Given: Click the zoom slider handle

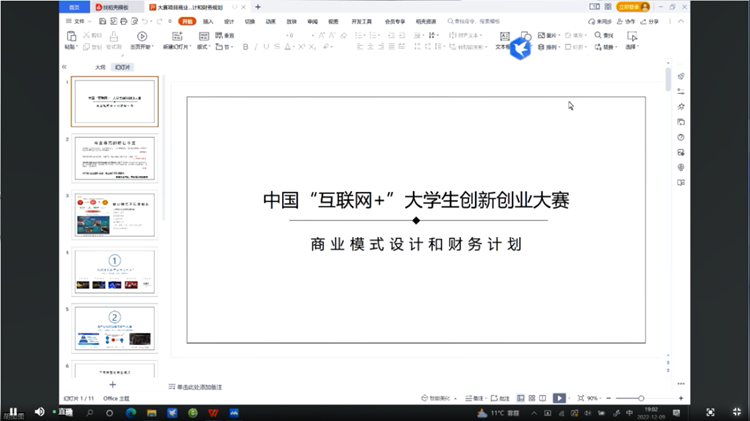Looking at the screenshot, I should click(x=641, y=398).
